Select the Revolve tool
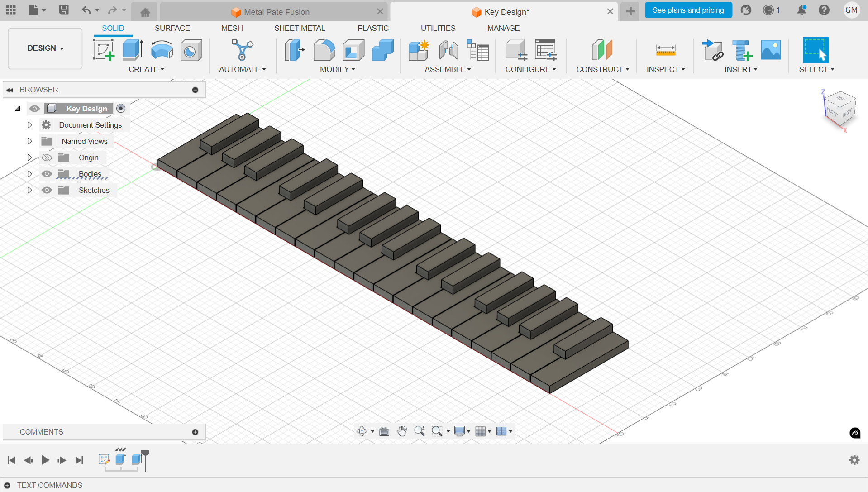This screenshot has height=492, width=868. pos(162,50)
